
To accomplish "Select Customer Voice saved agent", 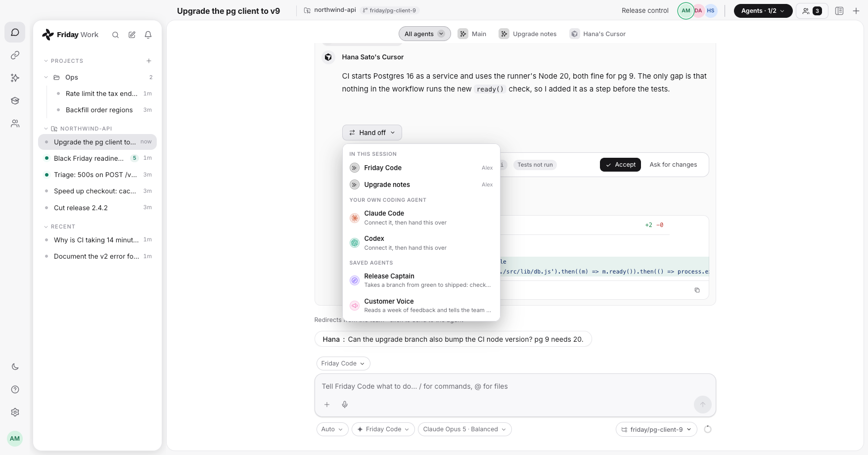I will tap(421, 306).
